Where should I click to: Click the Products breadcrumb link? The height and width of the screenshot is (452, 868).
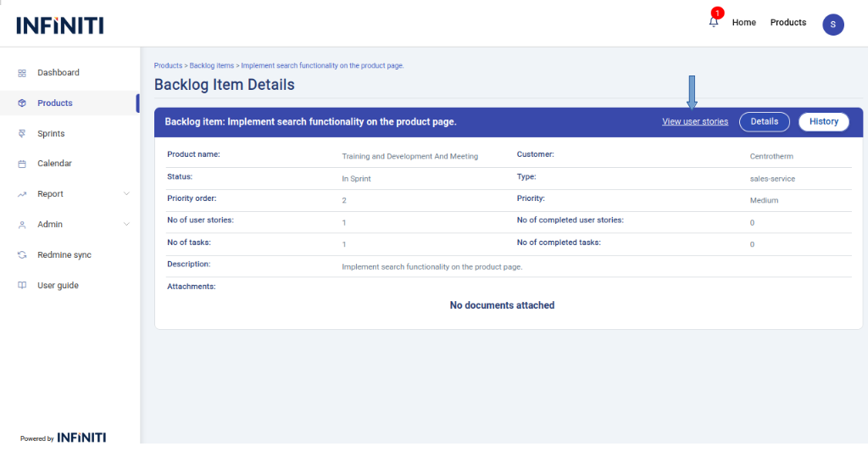[168, 65]
